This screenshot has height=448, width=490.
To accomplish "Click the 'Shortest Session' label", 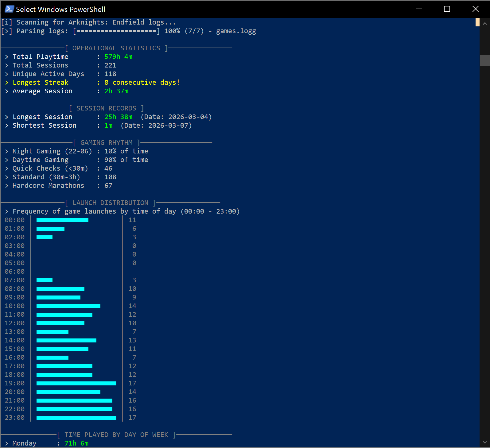I will pos(45,126).
